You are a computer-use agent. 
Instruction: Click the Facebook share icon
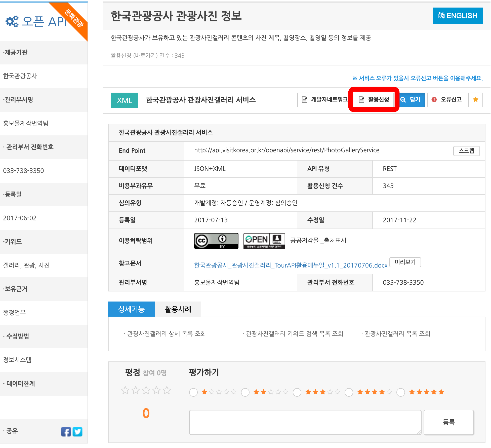coord(66,432)
